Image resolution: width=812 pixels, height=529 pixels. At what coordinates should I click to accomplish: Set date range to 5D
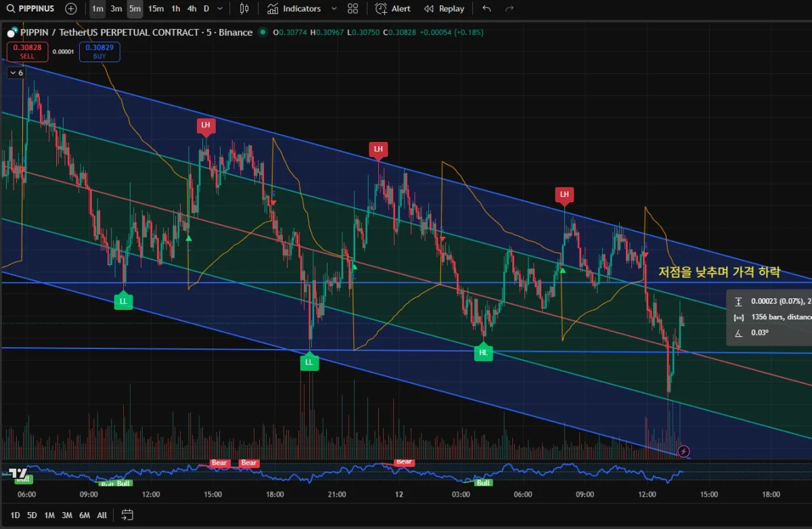click(x=32, y=515)
